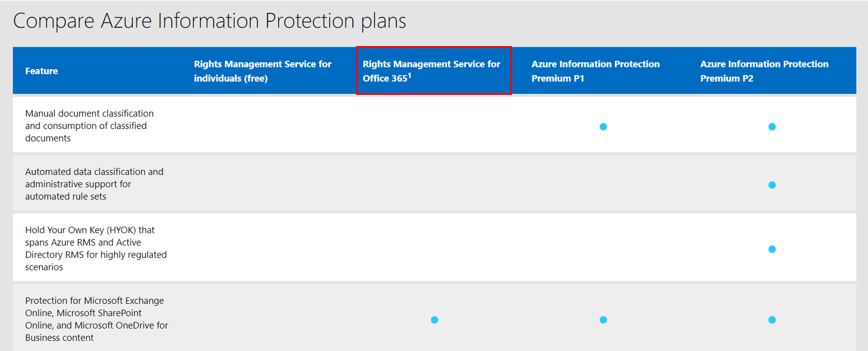The image size is (868, 351).
Task: Click the empty Premium P1 cell in the HYOK row
Action: point(603,249)
